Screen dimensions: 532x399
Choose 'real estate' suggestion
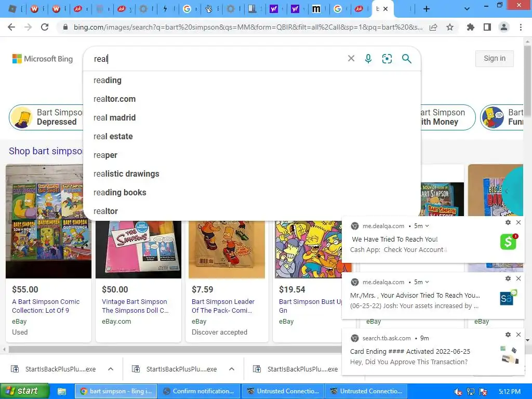tap(252, 137)
